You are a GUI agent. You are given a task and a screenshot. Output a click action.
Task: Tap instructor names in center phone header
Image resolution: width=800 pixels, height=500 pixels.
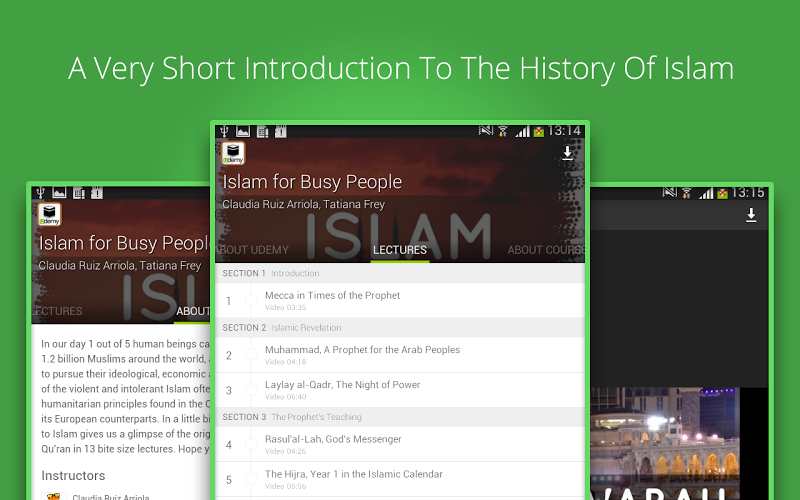tap(304, 205)
